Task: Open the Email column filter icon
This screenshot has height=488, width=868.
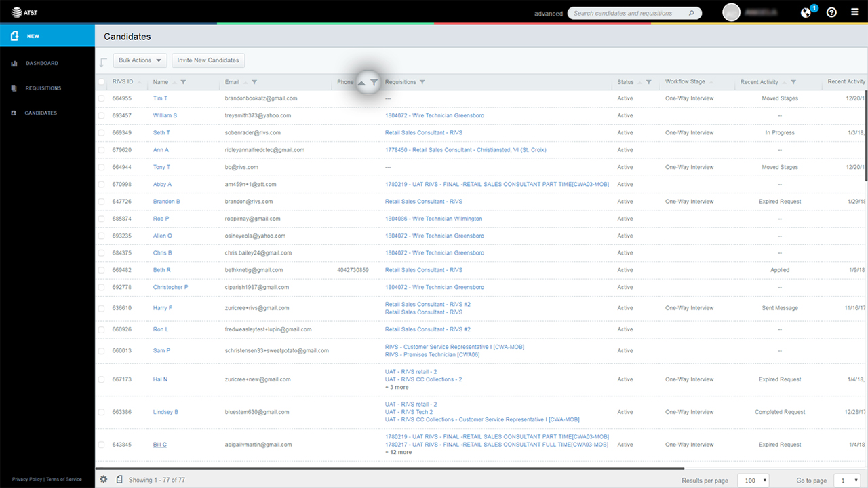Action: click(x=254, y=82)
